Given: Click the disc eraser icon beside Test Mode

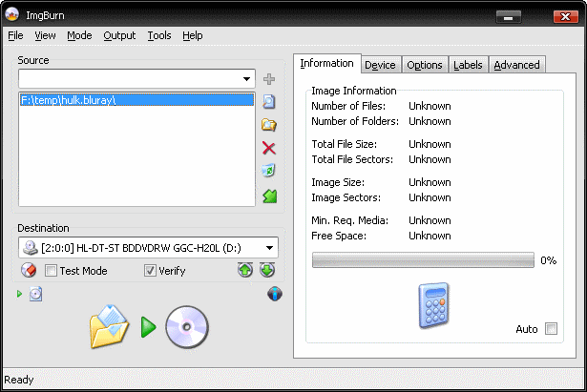Looking at the screenshot, I should click(28, 271).
